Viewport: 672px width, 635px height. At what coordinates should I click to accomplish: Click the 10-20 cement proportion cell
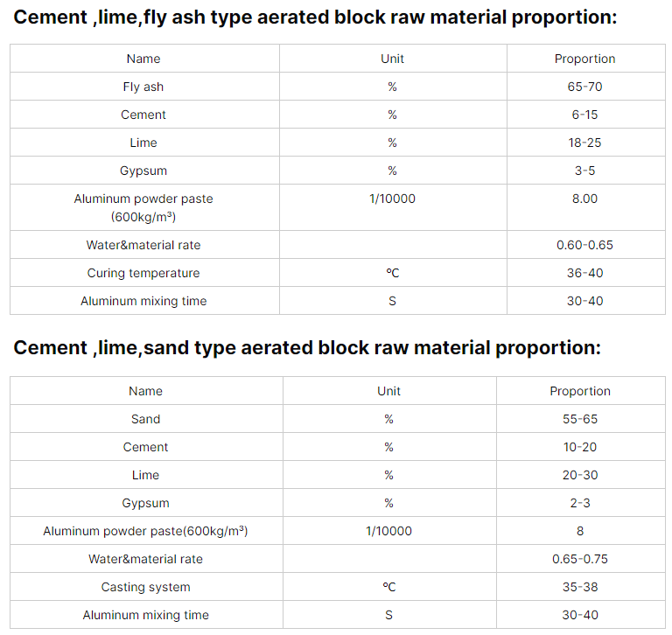click(x=580, y=447)
